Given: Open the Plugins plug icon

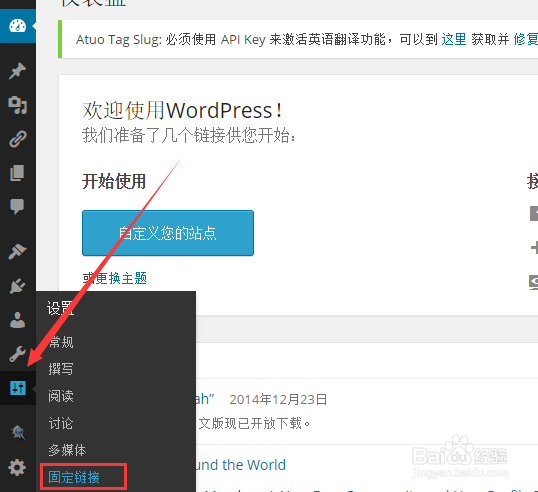Looking at the screenshot, I should coord(17,286).
